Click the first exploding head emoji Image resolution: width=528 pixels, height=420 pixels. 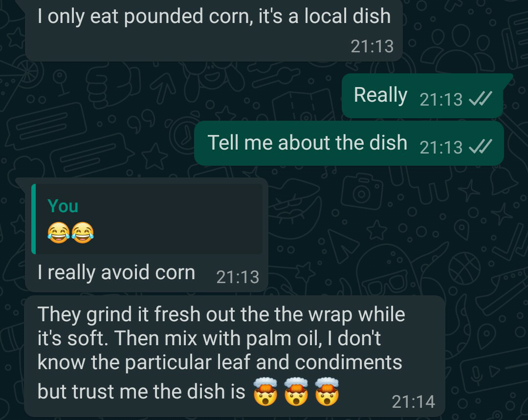pyautogui.click(x=265, y=391)
